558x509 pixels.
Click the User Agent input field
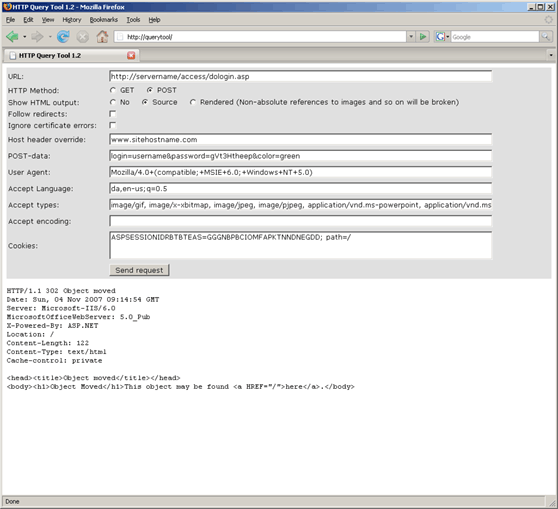pos(300,172)
